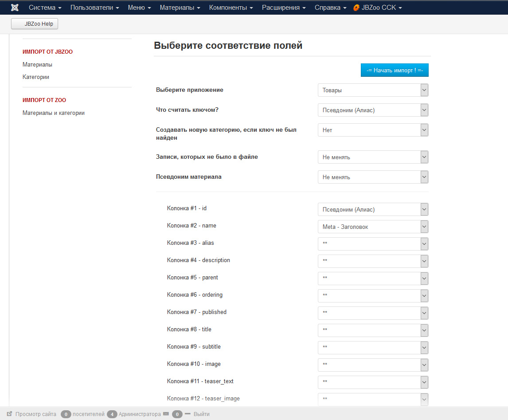Open the Система menu
Image resolution: width=508 pixels, height=420 pixels.
45,8
